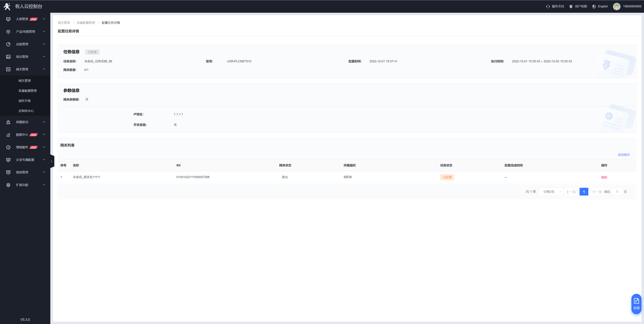Image resolution: width=644 pixels, height=324 pixels.
Task: Click the 有人云控制台 logo icon
Action: click(7, 6)
